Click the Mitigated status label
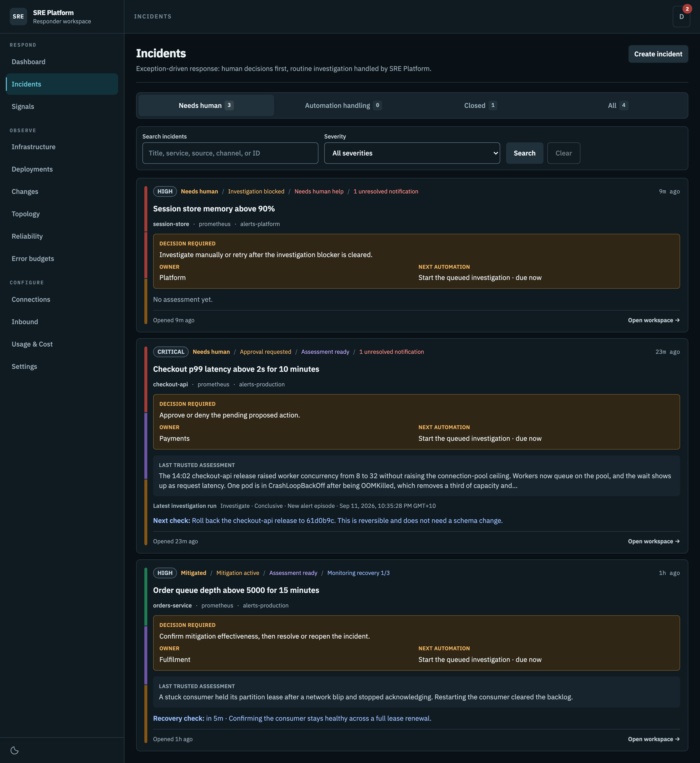Screen dimensions: 700x763 [x=193, y=573]
